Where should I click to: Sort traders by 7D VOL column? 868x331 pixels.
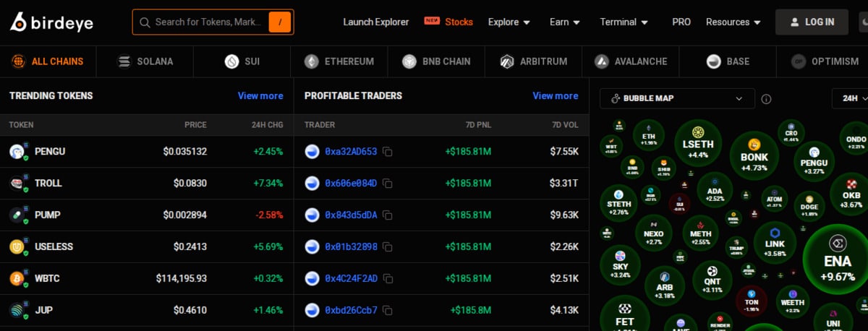(565, 125)
